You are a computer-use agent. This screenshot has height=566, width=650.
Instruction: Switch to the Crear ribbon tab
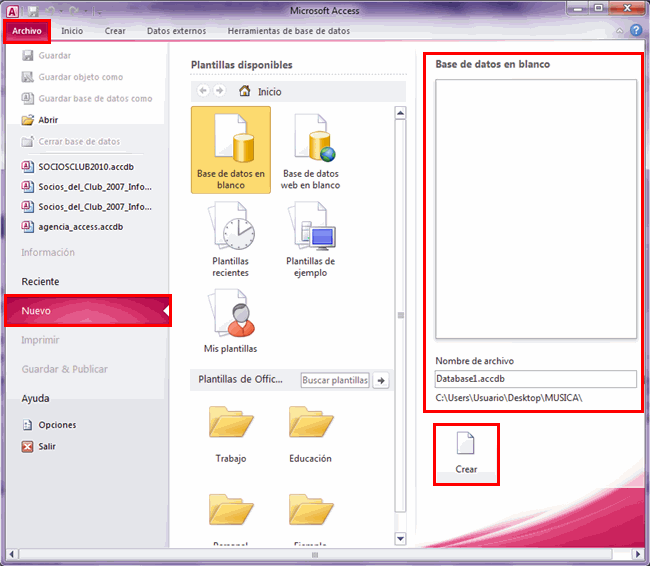pyautogui.click(x=115, y=31)
